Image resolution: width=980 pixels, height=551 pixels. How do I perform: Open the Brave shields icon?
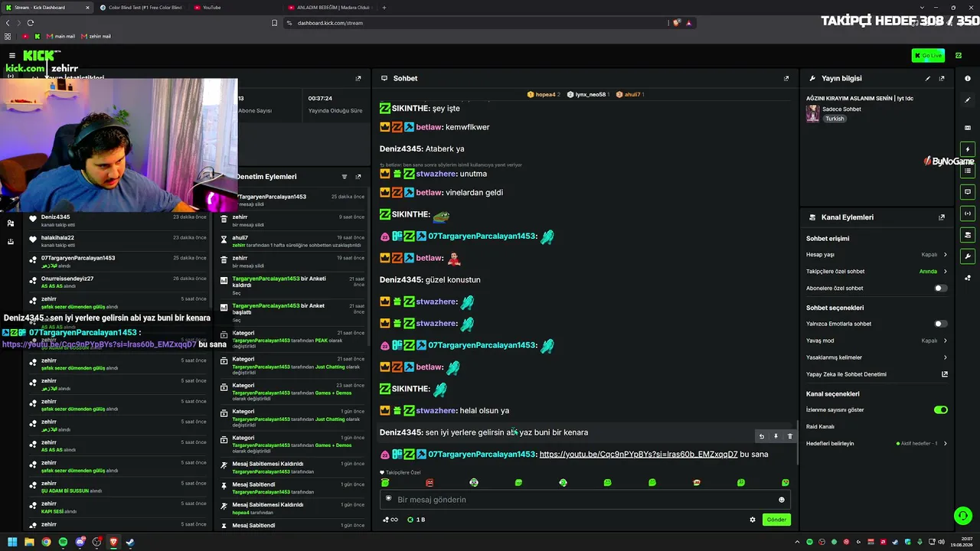676,23
